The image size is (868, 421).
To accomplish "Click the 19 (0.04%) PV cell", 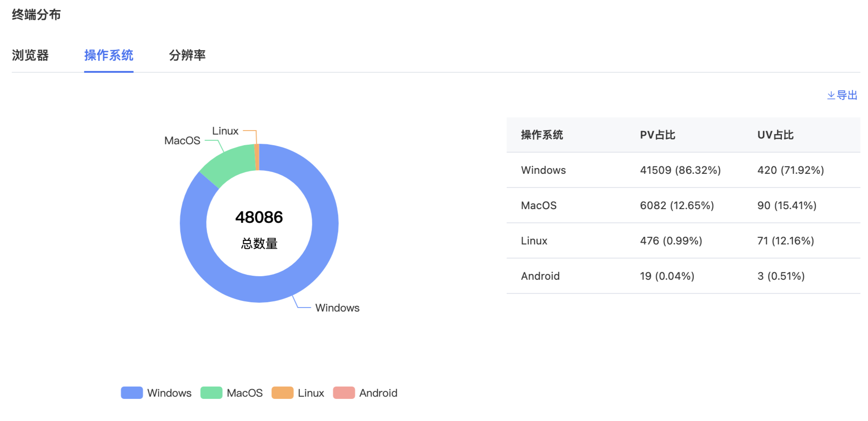I will (x=667, y=276).
